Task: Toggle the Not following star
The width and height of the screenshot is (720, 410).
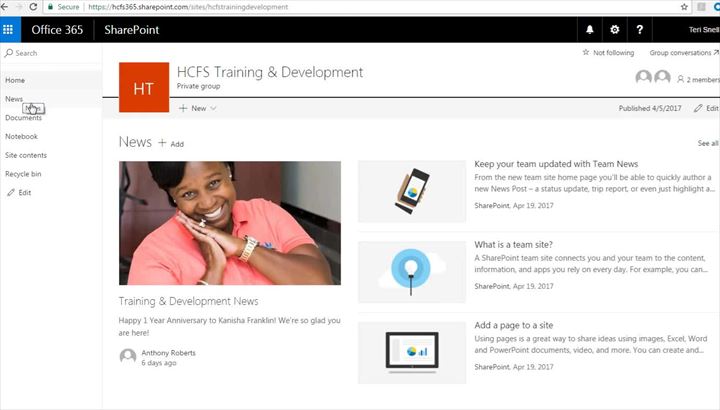Action: 586,53
